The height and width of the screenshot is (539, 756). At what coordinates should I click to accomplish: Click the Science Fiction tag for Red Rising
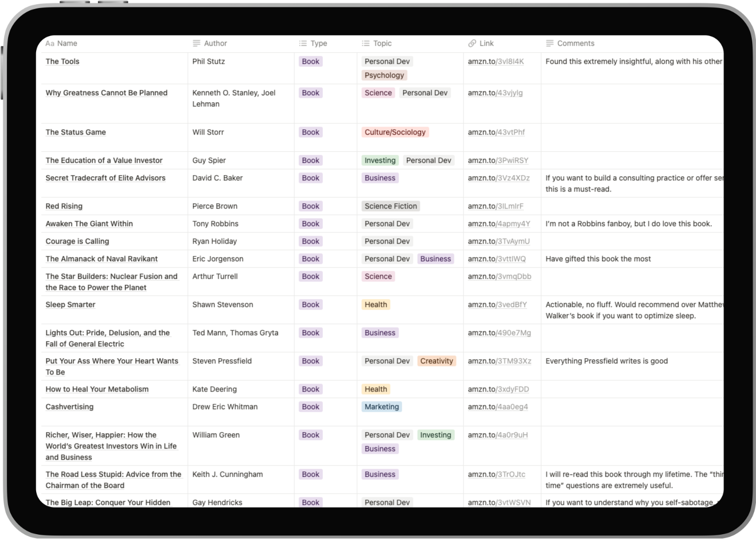[x=391, y=206]
